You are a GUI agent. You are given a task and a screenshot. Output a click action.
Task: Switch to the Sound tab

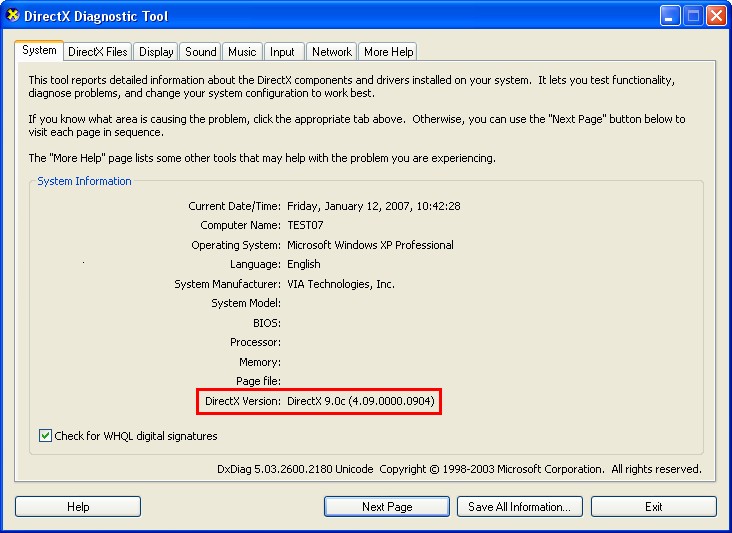coord(201,52)
